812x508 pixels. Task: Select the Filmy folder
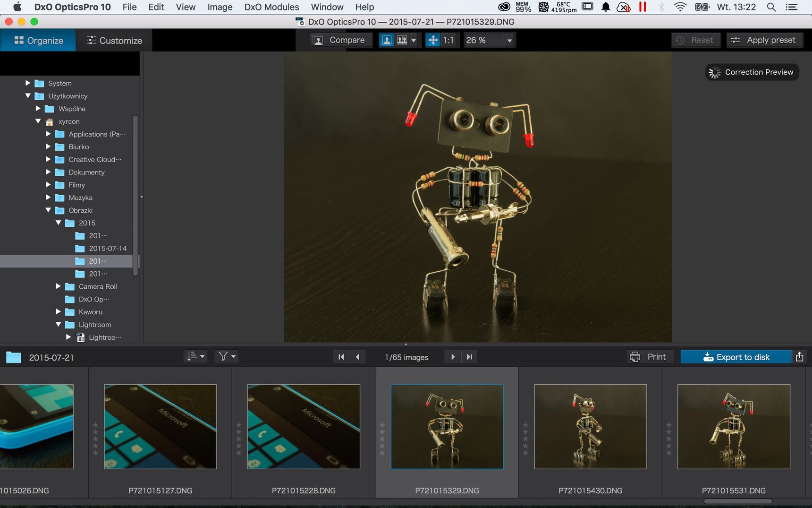pos(76,185)
